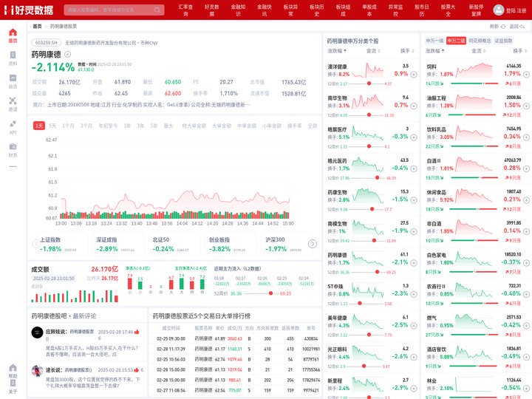Screen dimensions: 532x399
Task: Click the 好灵数据 logo
Action: 29,10
